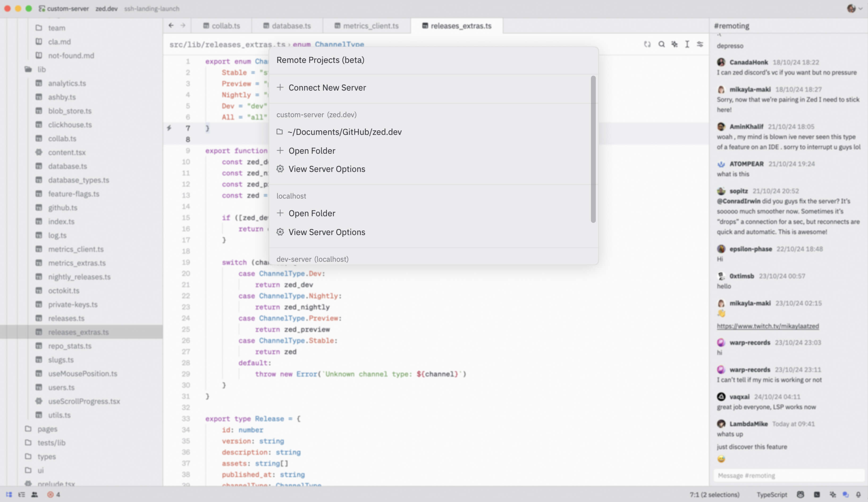Click the buffer search magnifier icon
Image resolution: width=868 pixels, height=502 pixels.
[661, 44]
